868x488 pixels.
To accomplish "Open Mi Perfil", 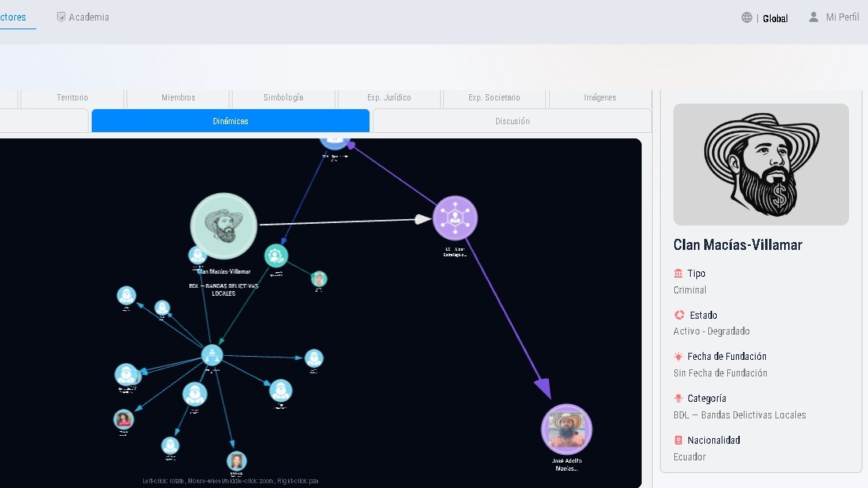I will coord(842,17).
